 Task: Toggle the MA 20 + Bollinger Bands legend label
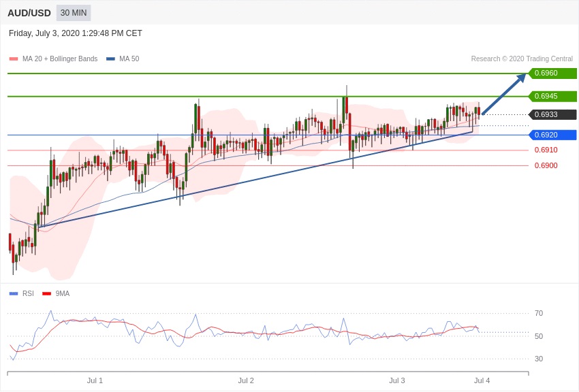click(x=60, y=59)
